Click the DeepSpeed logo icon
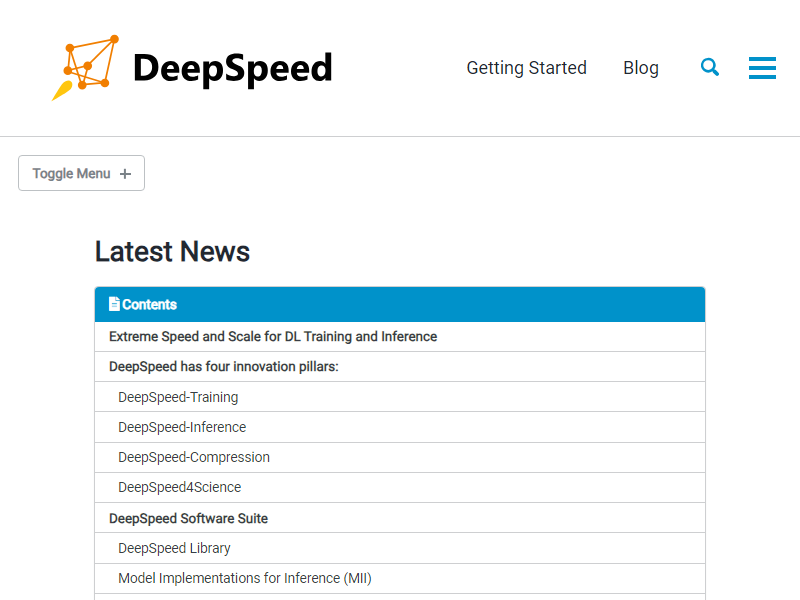This screenshot has width=800, height=600. pos(85,68)
